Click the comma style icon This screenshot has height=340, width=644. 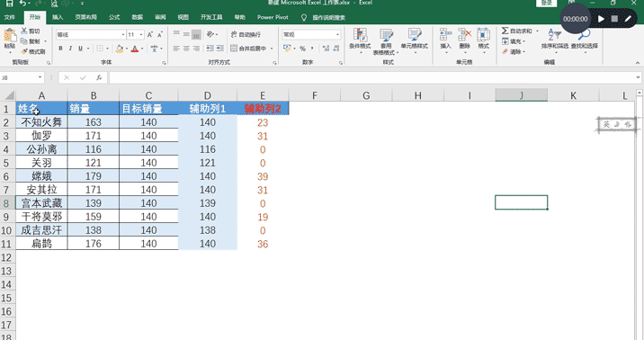[x=312, y=49]
